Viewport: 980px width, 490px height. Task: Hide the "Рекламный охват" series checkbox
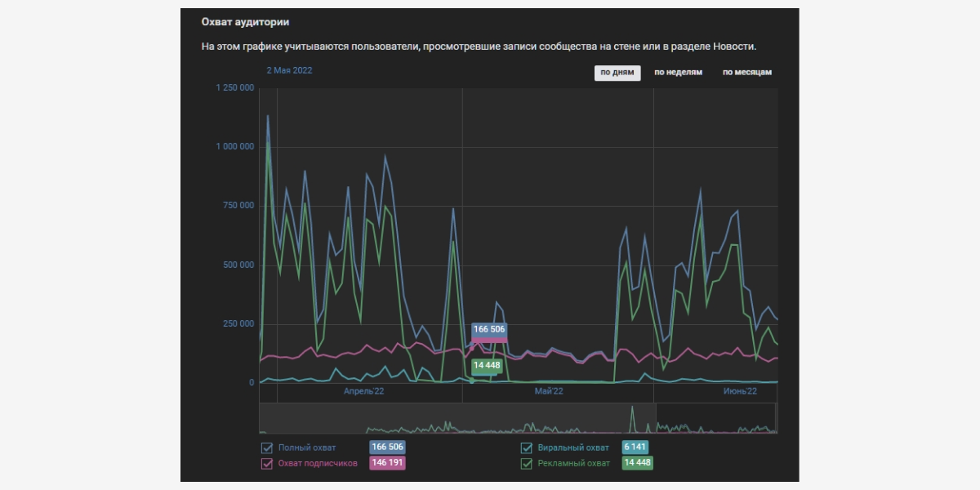pos(527,463)
